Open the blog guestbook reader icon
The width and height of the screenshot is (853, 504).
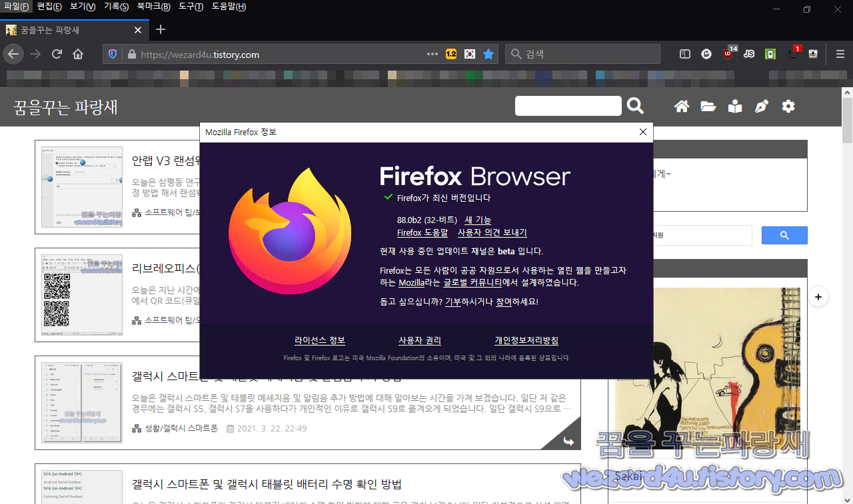click(x=735, y=107)
